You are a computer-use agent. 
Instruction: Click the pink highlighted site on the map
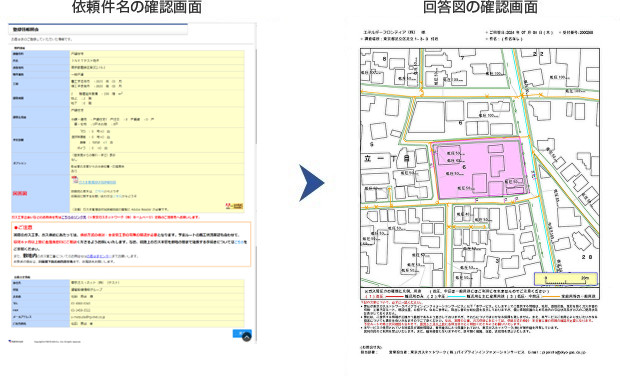481,169
